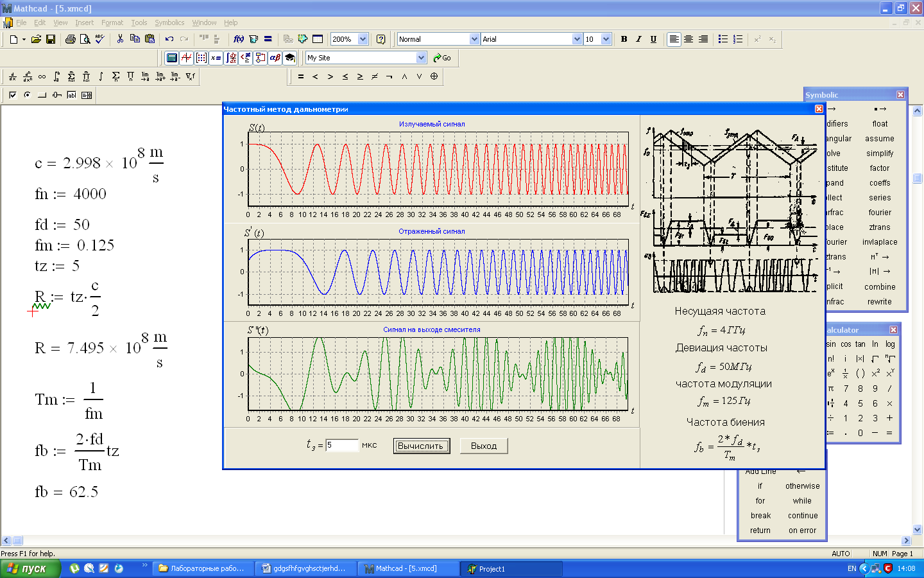Enable left text alignment

pyautogui.click(x=674, y=39)
